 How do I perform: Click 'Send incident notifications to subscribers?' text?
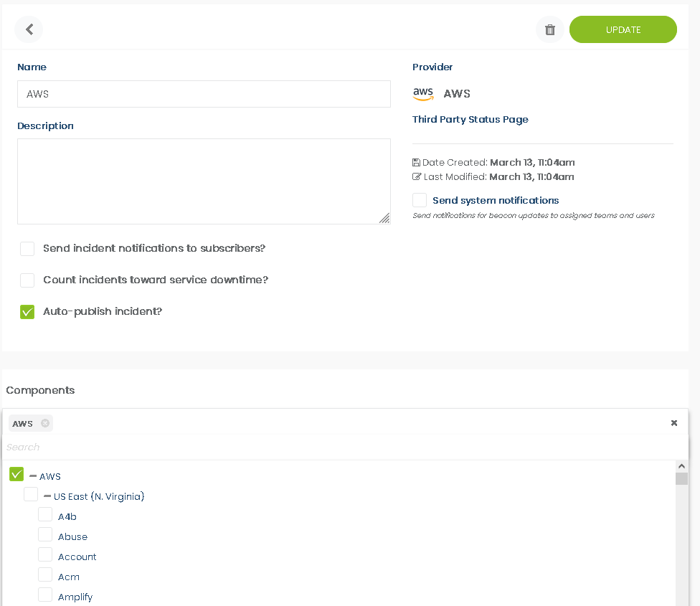[x=154, y=248]
